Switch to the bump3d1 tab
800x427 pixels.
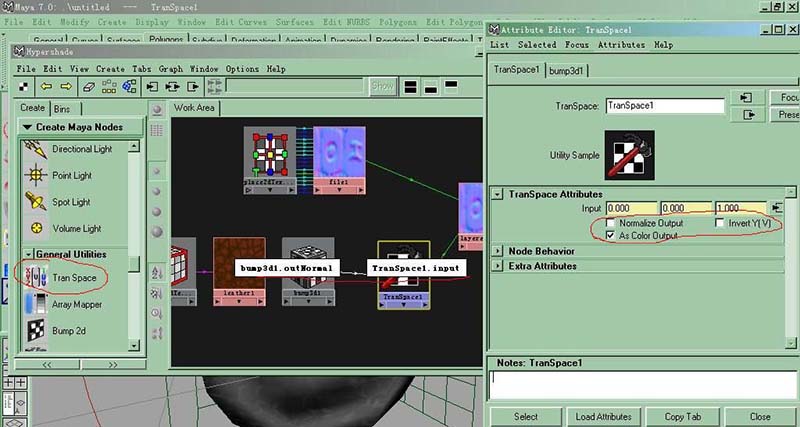(566, 71)
